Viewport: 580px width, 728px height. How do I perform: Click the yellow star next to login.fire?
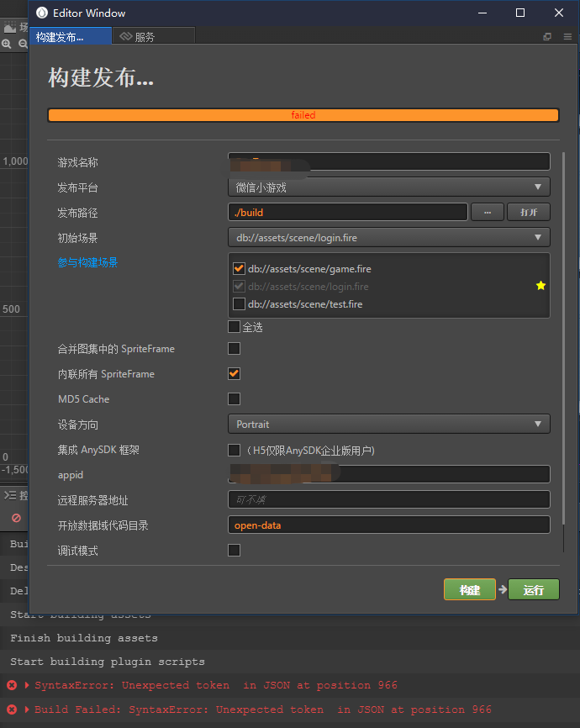540,286
